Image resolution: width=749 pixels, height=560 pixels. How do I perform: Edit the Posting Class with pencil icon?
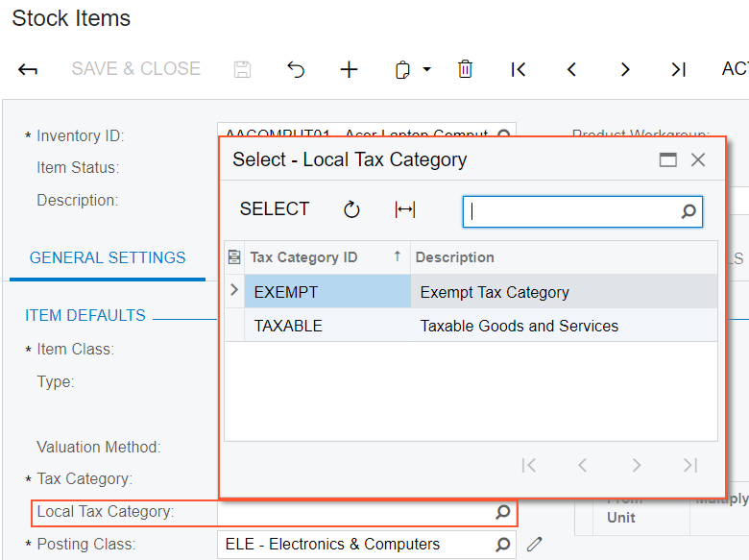(x=535, y=545)
